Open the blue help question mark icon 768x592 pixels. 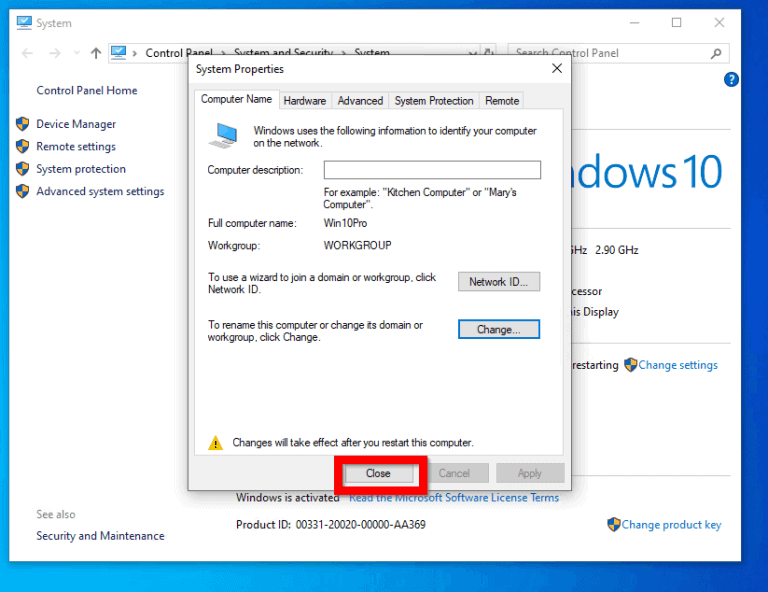pyautogui.click(x=731, y=79)
